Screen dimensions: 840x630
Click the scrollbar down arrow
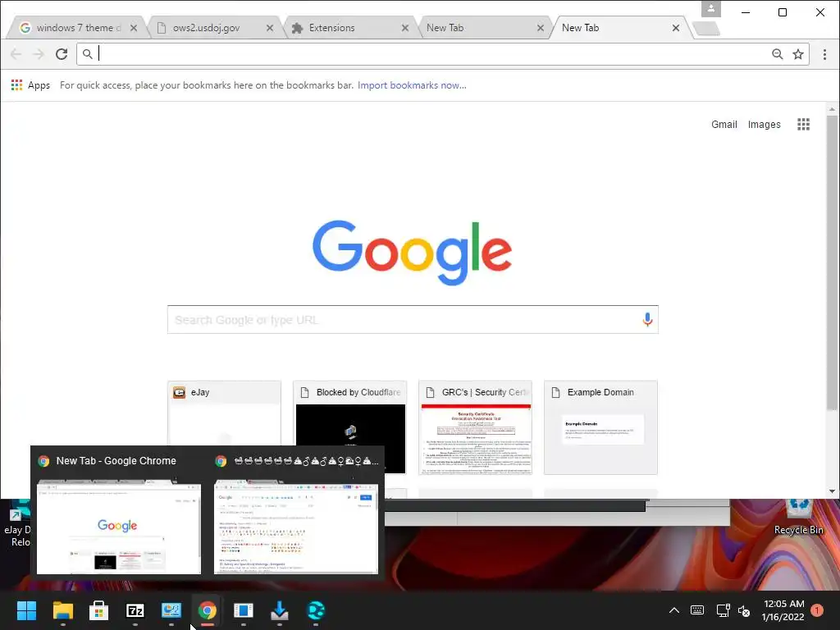(832, 491)
